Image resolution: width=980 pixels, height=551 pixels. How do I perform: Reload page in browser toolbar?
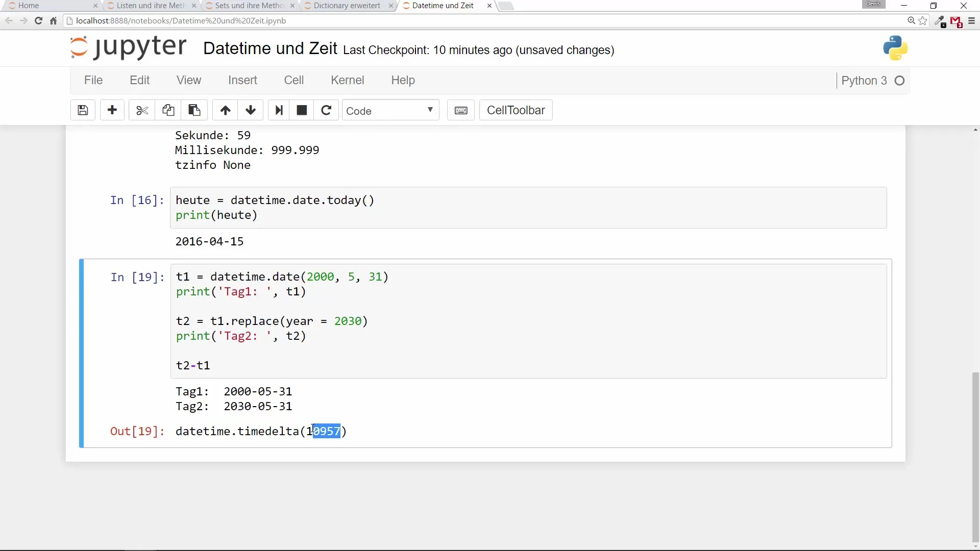pos(38,21)
